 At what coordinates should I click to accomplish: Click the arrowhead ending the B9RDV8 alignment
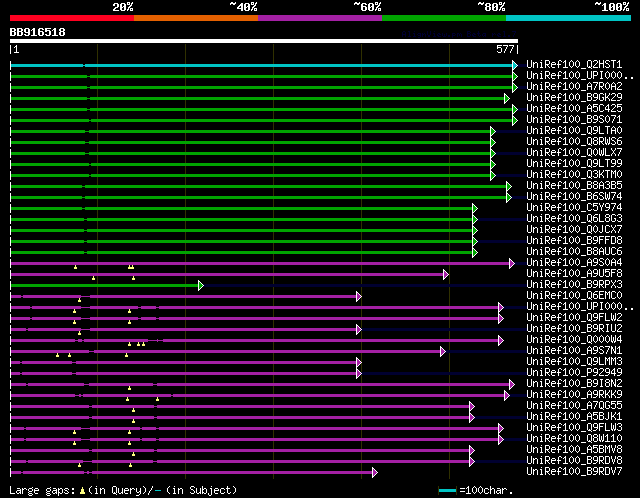pos(472,462)
